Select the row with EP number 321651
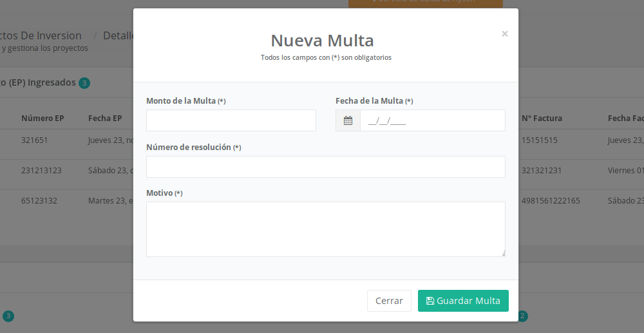644x333 pixels. click(35, 140)
